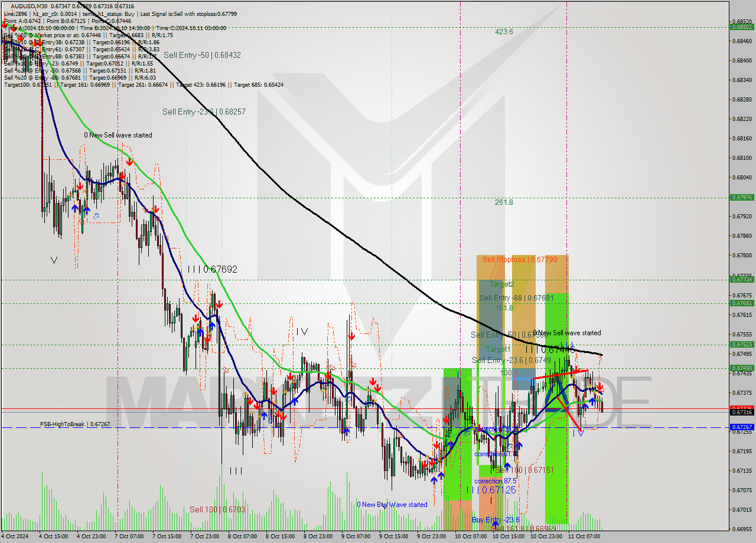The image size is (756, 543).
Task: Click the '0 New Buy Wave started' label
Action: (x=392, y=505)
